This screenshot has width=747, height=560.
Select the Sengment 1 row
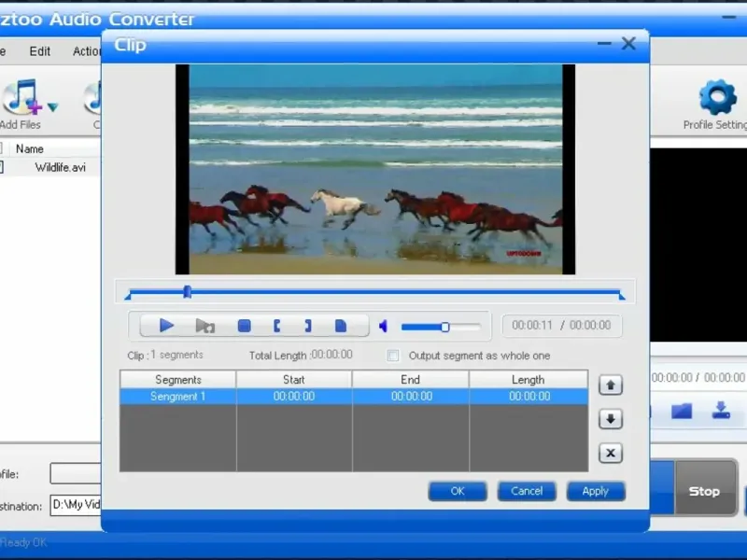354,397
